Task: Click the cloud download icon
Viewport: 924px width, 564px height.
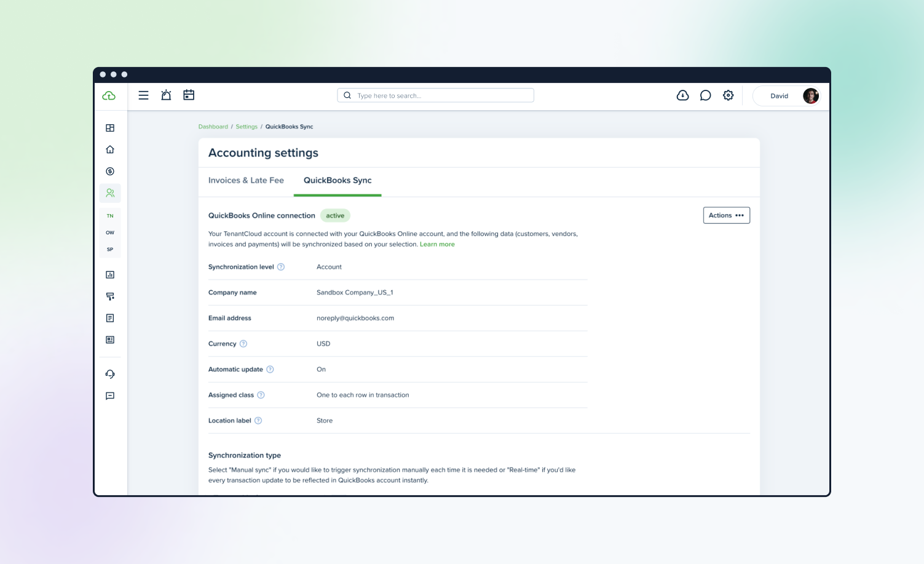Action: pyautogui.click(x=682, y=95)
